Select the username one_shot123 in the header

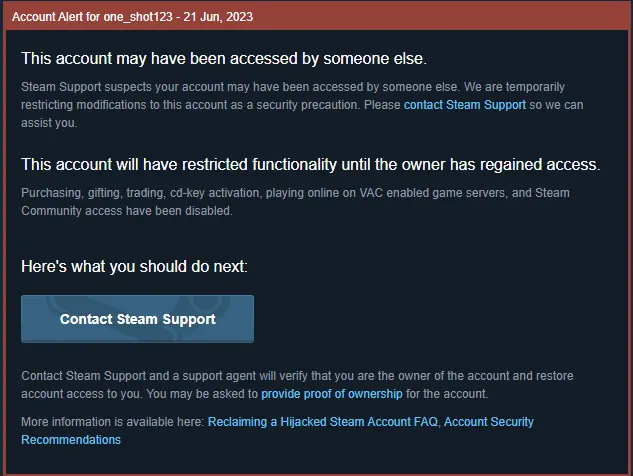(138, 17)
